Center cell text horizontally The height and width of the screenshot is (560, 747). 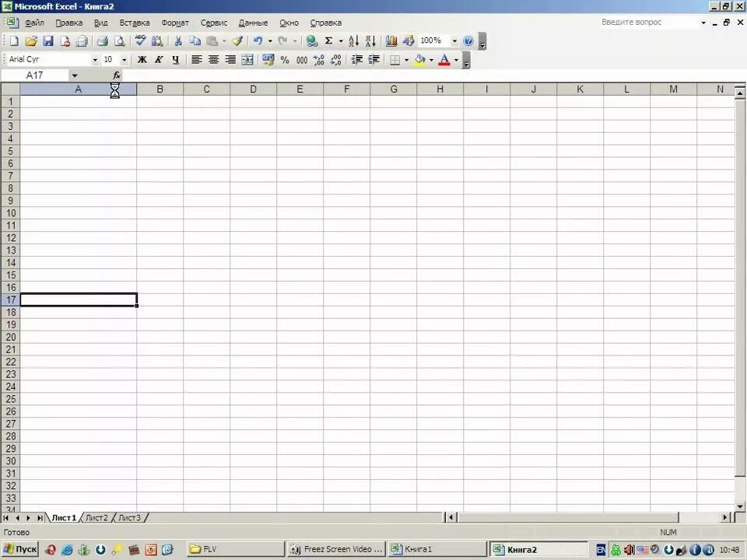[213, 60]
